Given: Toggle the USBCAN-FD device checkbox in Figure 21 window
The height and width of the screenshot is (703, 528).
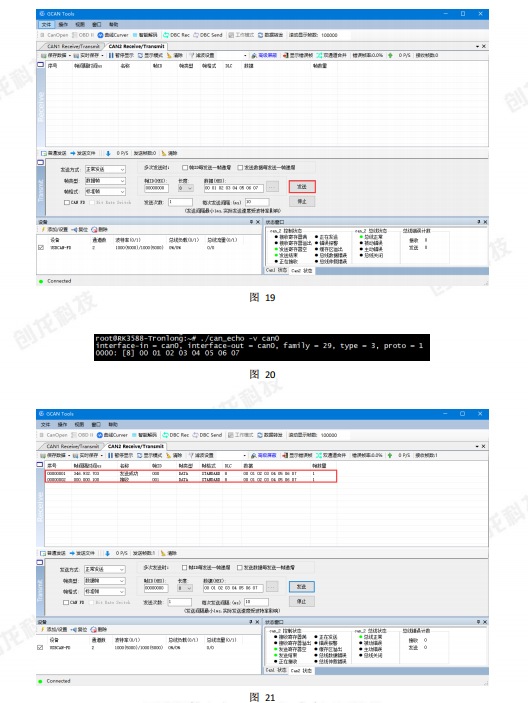Looking at the screenshot, I should point(41,647).
